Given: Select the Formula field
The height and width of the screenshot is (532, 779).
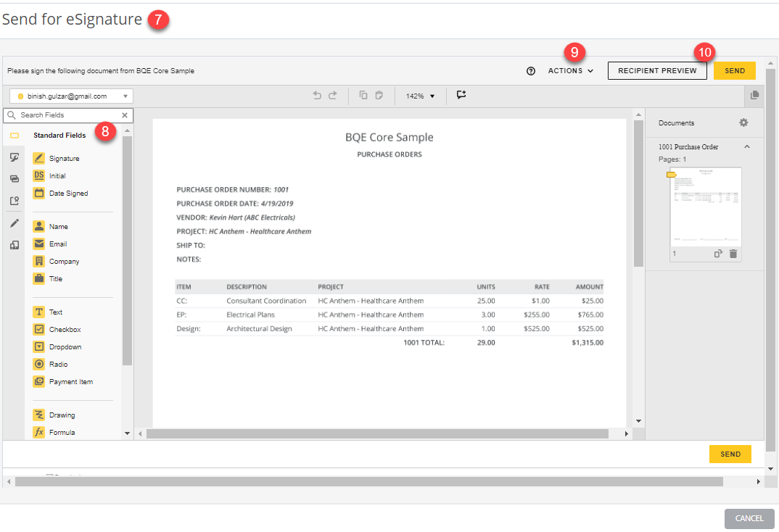Looking at the screenshot, I should 54,432.
